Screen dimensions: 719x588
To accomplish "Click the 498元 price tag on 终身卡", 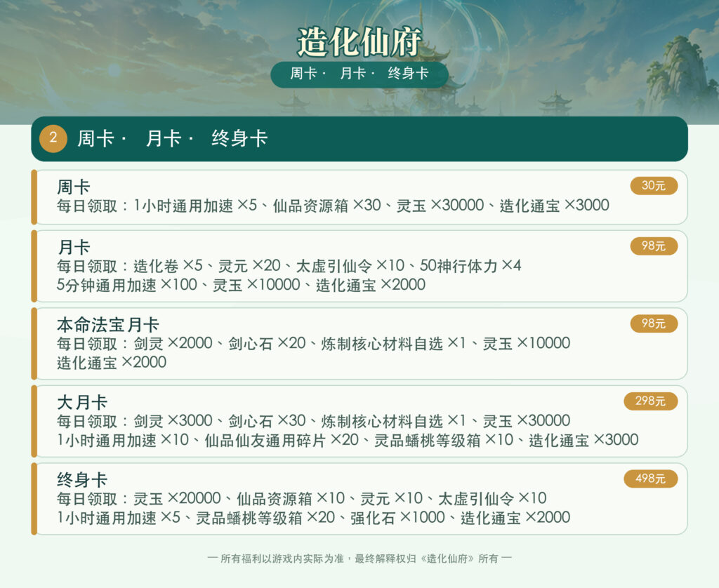I will 651,479.
